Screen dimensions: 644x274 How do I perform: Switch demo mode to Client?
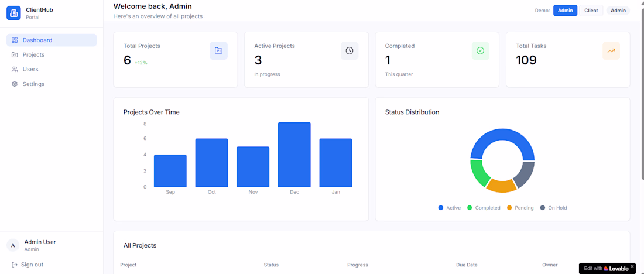pos(591,11)
